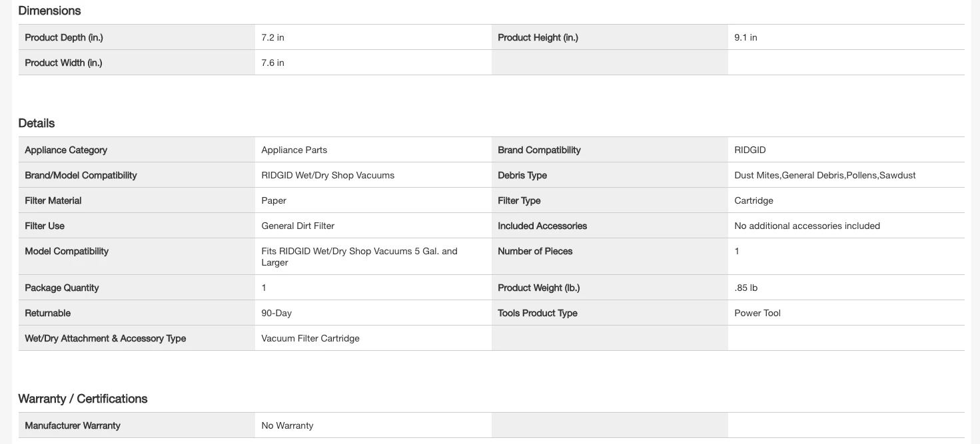980x444 pixels.
Task: Click the Filter Material value Paper
Action: coord(274,201)
